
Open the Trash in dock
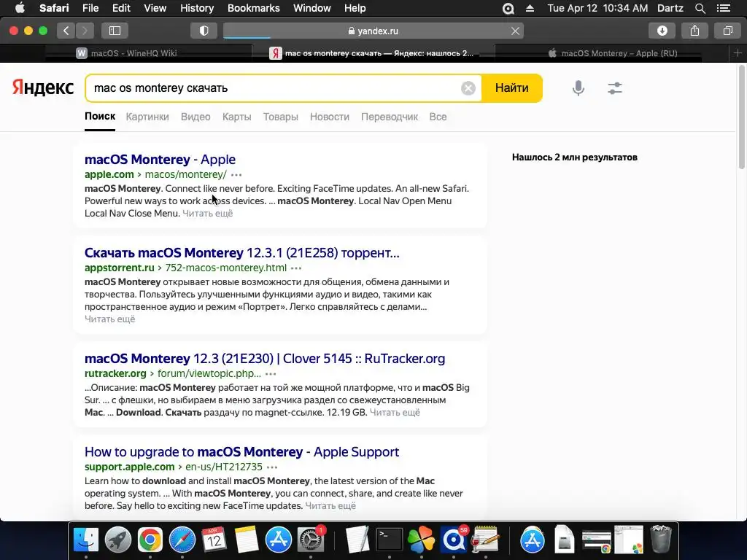coord(661,540)
